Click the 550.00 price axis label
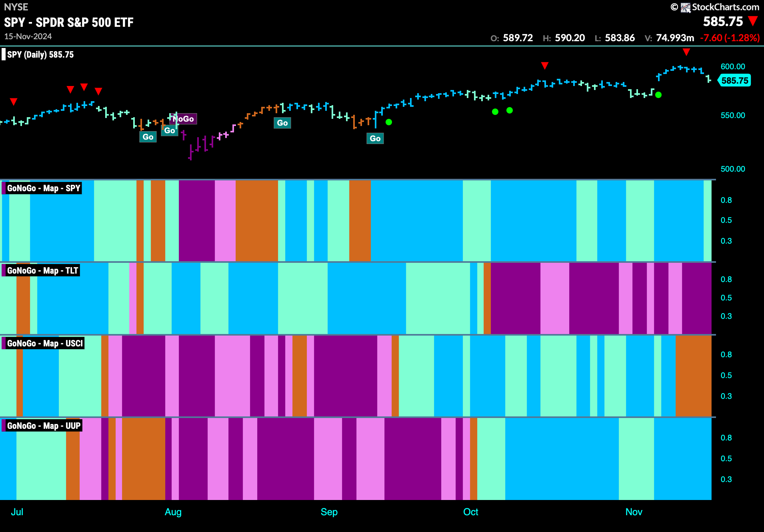Screen dimensions: 764x532 (733, 116)
